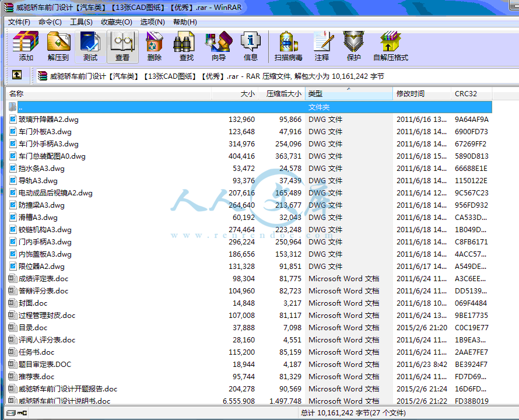Open the 文件(F) menu
Screen dimensions: 519x420
click(x=19, y=22)
